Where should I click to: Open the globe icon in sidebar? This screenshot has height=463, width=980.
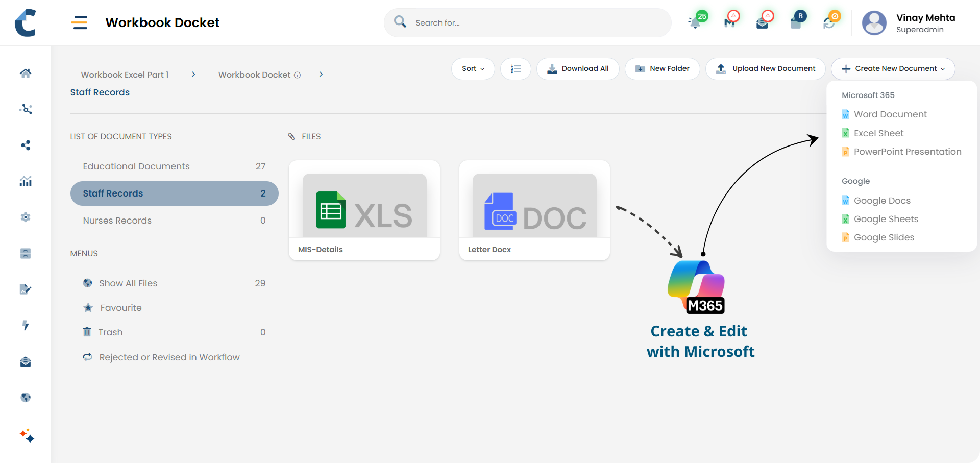pyautogui.click(x=26, y=398)
